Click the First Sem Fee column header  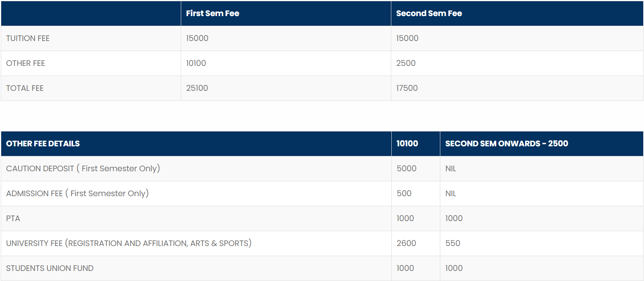(x=213, y=13)
